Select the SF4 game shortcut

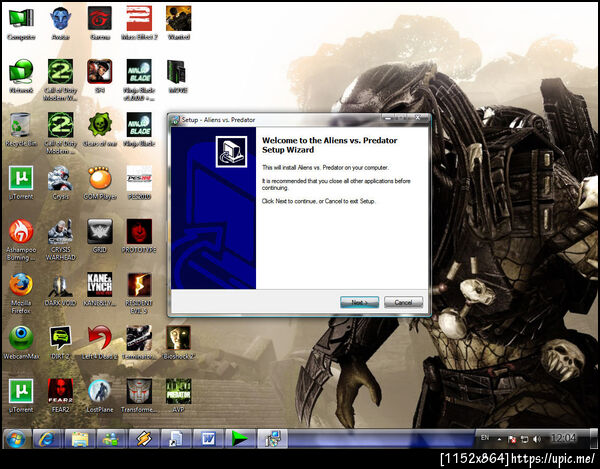(100, 77)
